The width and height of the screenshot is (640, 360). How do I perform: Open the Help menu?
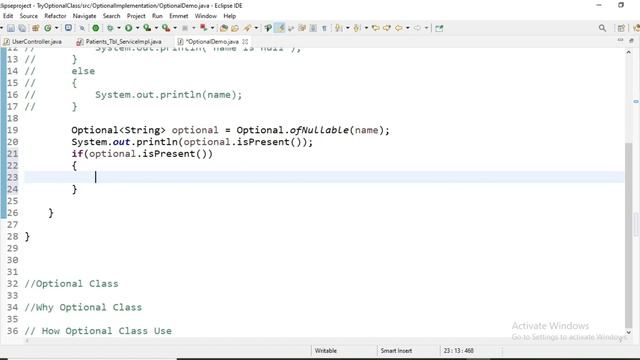[x=229, y=16]
